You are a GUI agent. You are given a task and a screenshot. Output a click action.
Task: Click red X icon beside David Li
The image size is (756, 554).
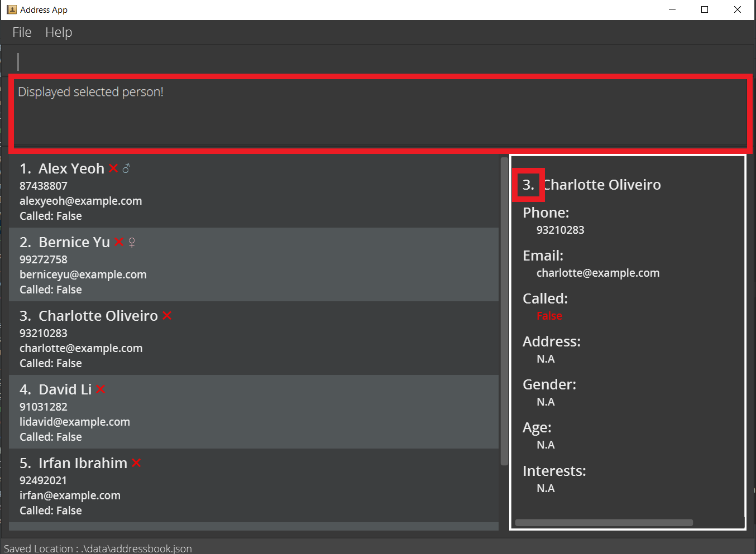pos(101,389)
